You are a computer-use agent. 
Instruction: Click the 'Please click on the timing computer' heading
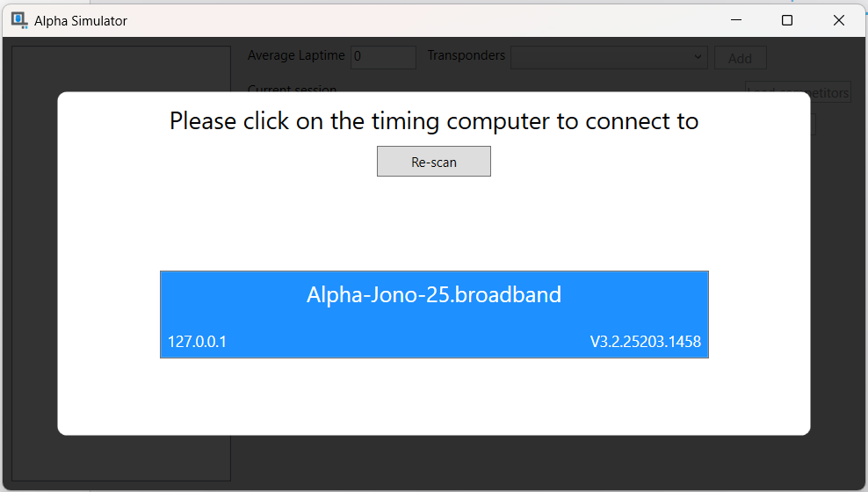[x=434, y=121]
